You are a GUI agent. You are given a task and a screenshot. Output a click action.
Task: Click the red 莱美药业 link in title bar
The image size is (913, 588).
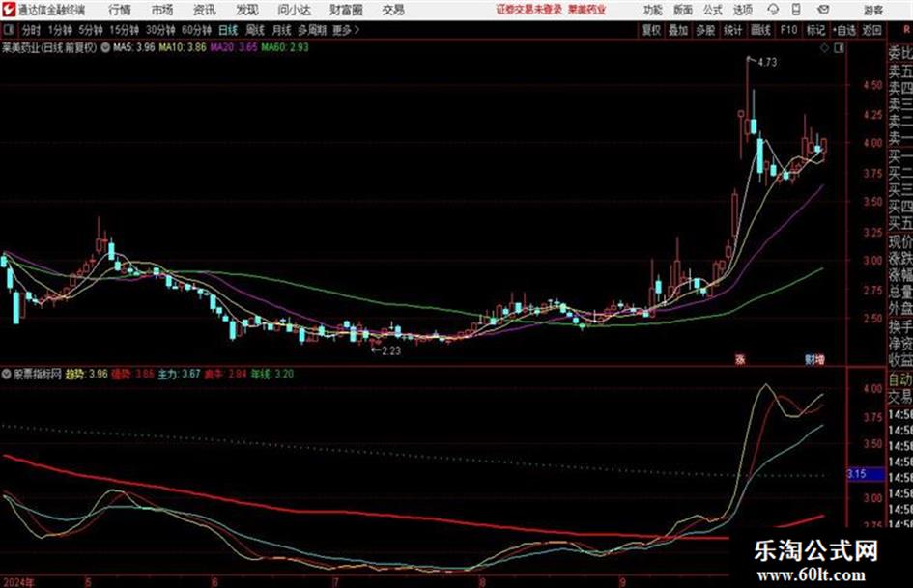(586, 10)
